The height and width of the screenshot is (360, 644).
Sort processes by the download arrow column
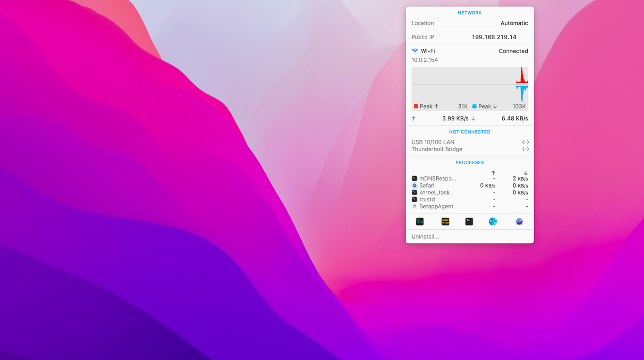point(525,173)
